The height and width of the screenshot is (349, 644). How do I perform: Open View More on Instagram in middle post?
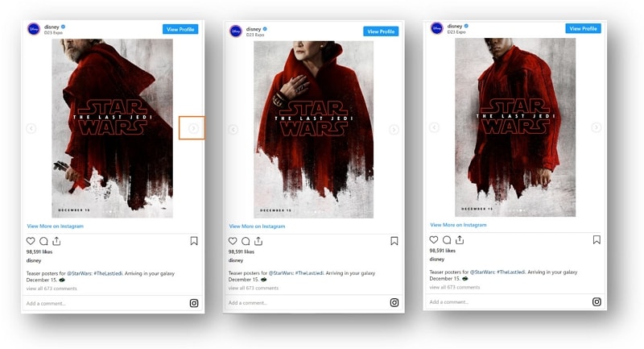point(257,226)
